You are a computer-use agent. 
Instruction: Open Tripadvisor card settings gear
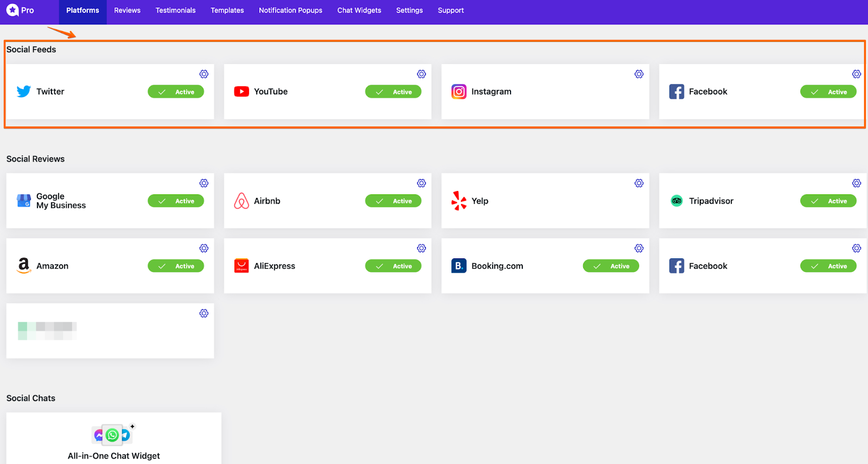pyautogui.click(x=857, y=183)
